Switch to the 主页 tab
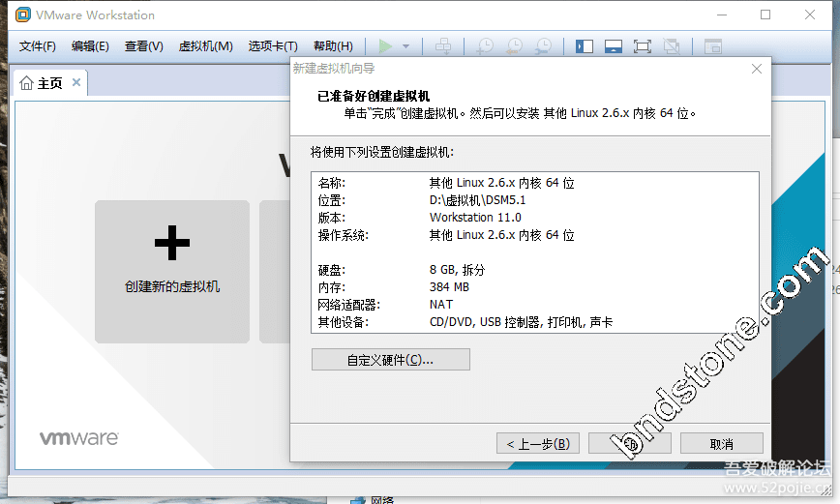 pos(49,83)
